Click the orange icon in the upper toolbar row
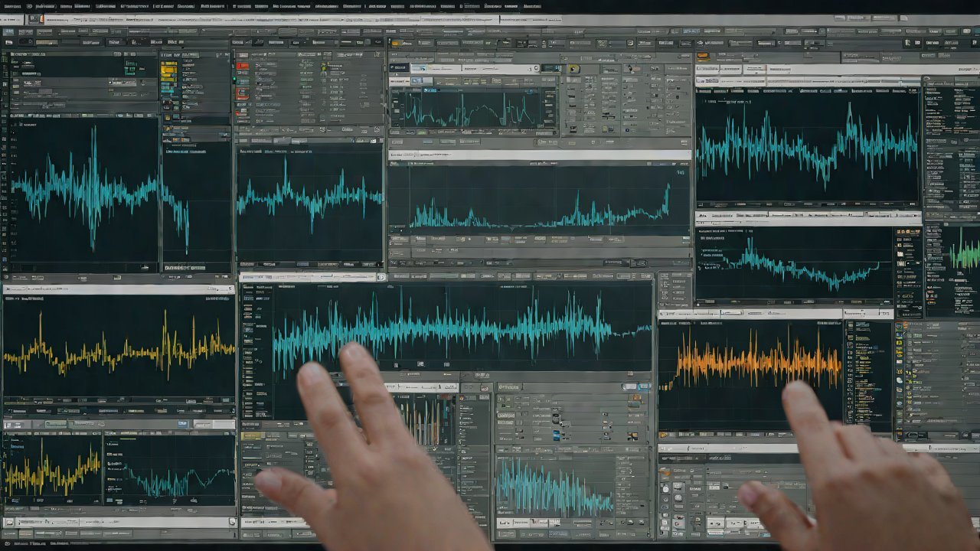980x551 pixels. [395, 44]
